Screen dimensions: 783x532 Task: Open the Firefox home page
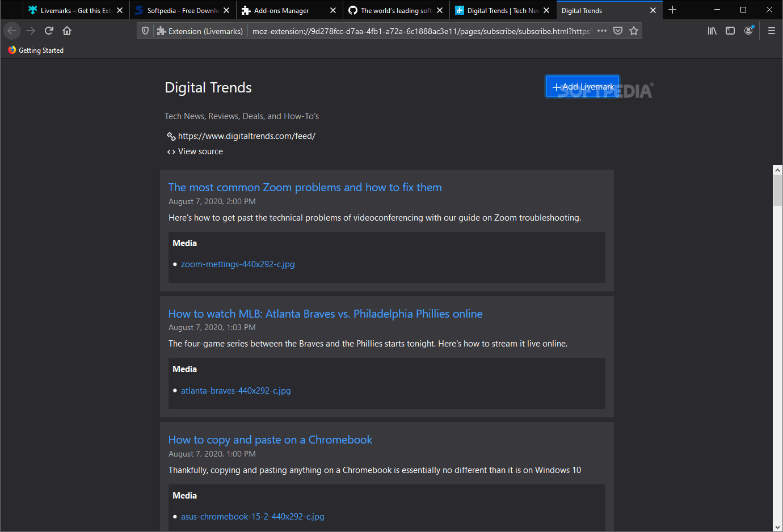pyautogui.click(x=67, y=31)
